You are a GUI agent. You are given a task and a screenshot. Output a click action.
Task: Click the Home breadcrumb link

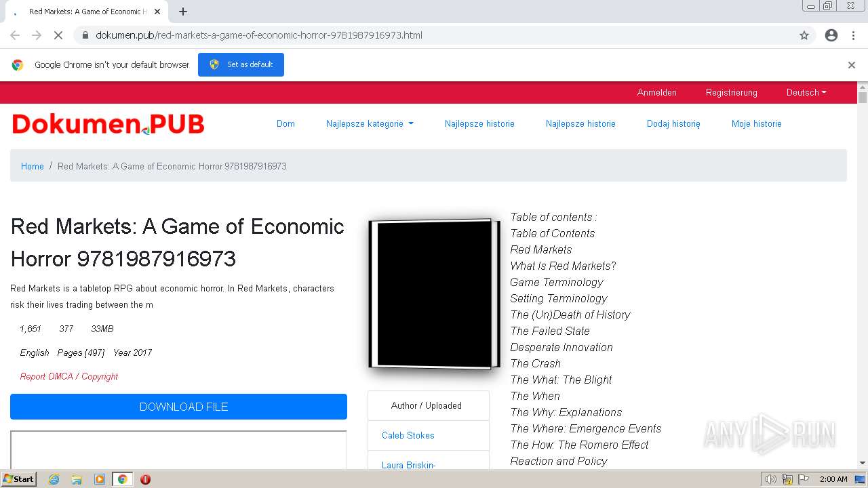(x=33, y=166)
